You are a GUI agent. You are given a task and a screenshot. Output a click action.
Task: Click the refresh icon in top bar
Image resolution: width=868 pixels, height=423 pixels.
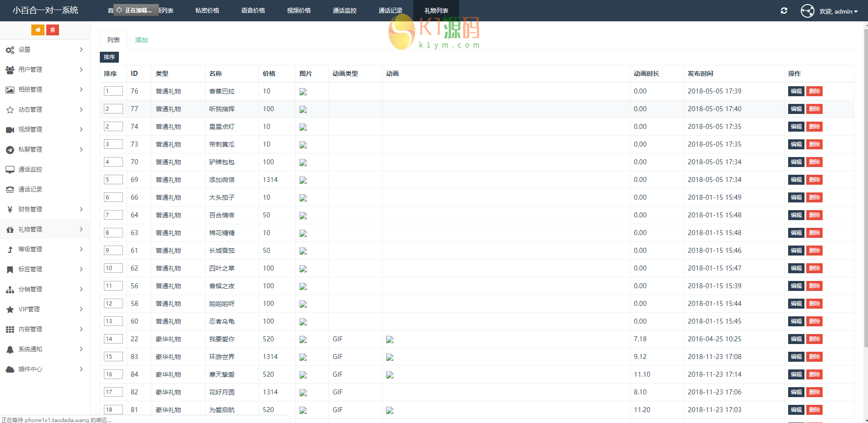pos(784,11)
